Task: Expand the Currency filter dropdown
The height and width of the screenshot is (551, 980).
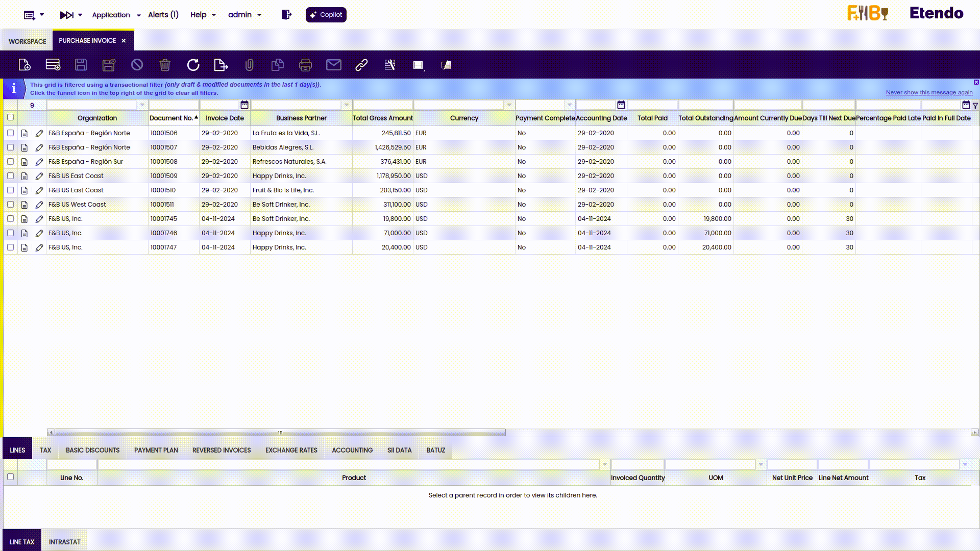Action: (x=509, y=105)
